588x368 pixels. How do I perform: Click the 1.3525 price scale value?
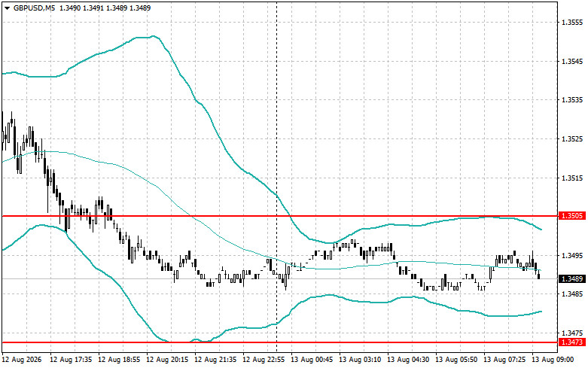572,139
